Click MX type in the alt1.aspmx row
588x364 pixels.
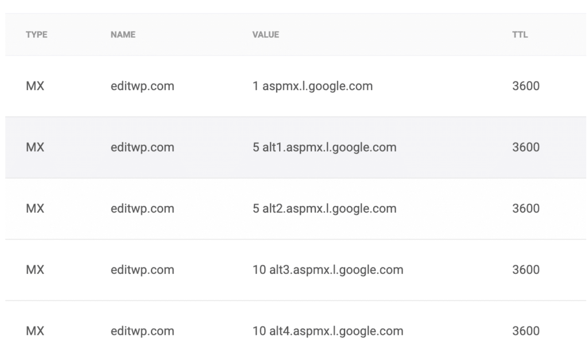tap(35, 148)
